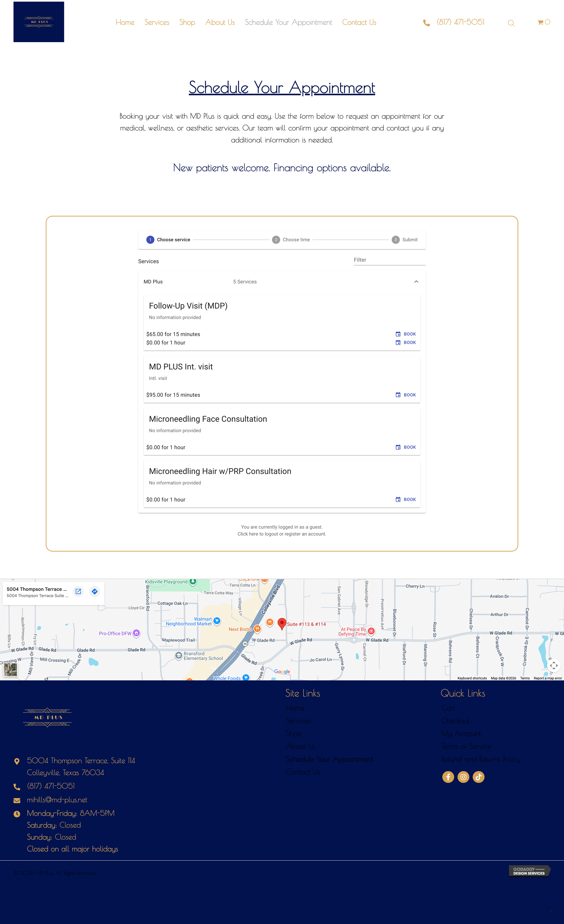
Task: Click the Filter field above the services list
Action: coord(390,259)
